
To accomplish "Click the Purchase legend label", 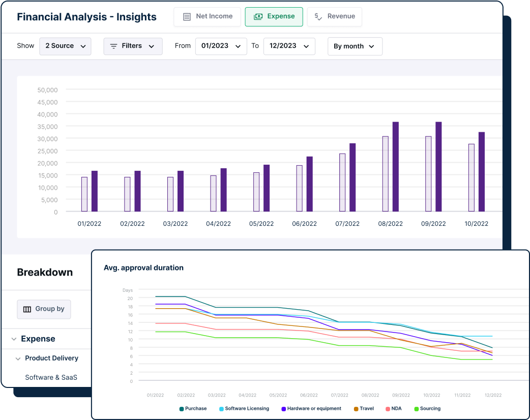I will pos(196,408).
